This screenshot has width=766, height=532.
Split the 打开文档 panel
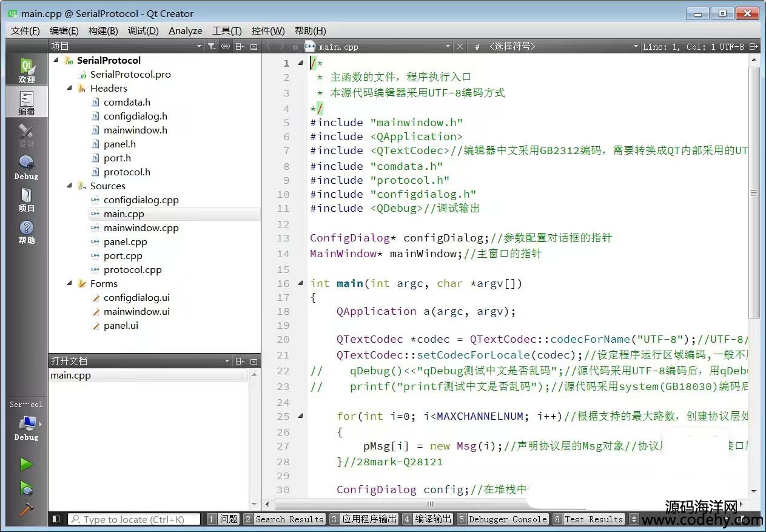(240, 361)
